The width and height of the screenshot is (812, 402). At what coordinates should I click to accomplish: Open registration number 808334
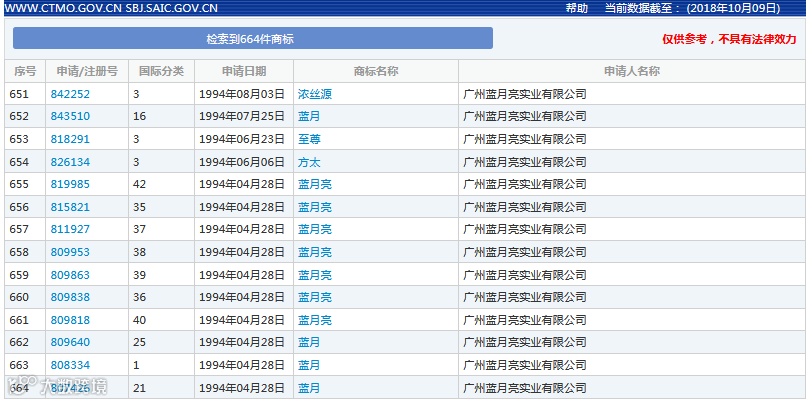pos(70,365)
